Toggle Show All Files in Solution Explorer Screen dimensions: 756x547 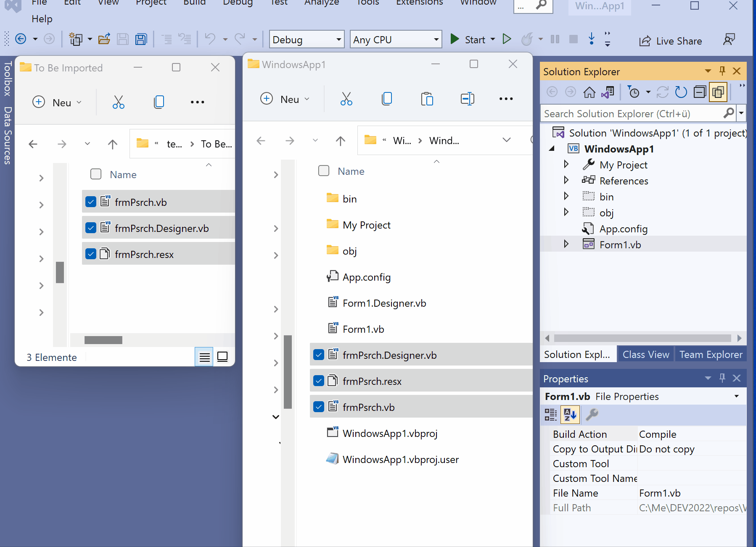(718, 92)
